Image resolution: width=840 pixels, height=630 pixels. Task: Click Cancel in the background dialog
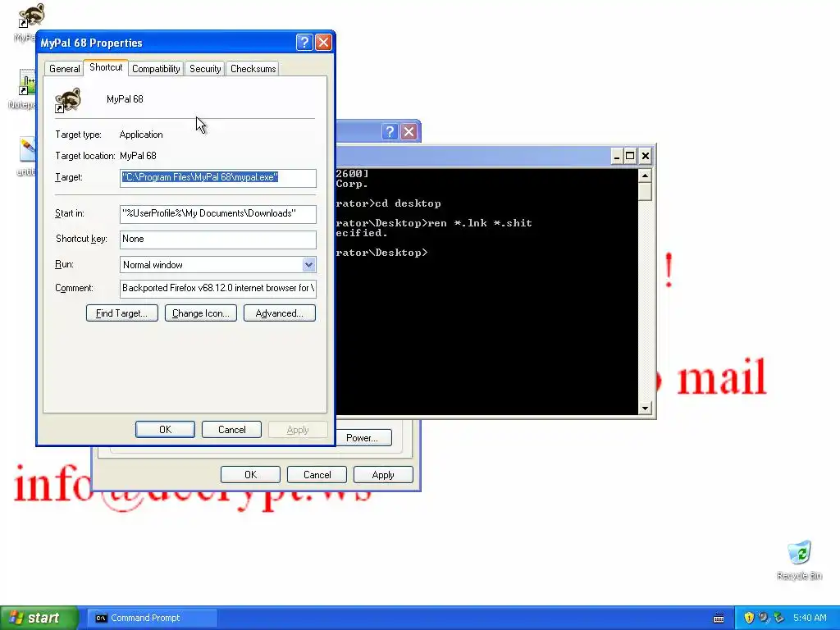coord(317,475)
